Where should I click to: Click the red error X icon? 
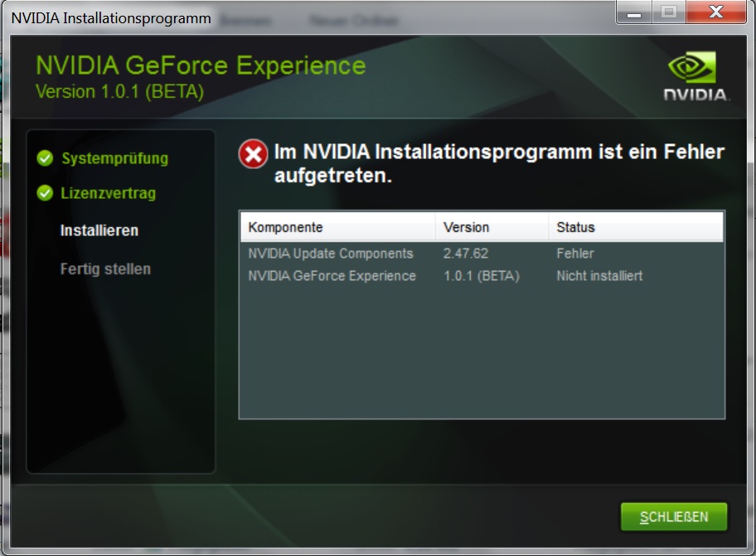point(253,154)
